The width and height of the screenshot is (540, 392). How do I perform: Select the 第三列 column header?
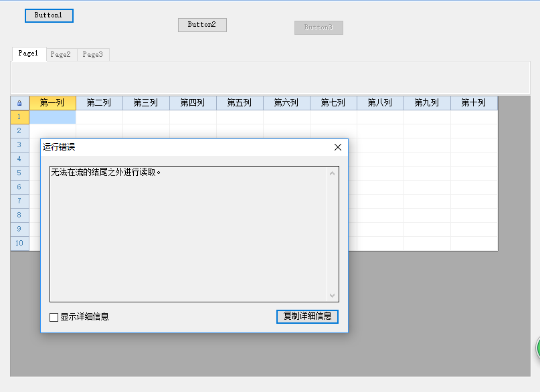146,103
